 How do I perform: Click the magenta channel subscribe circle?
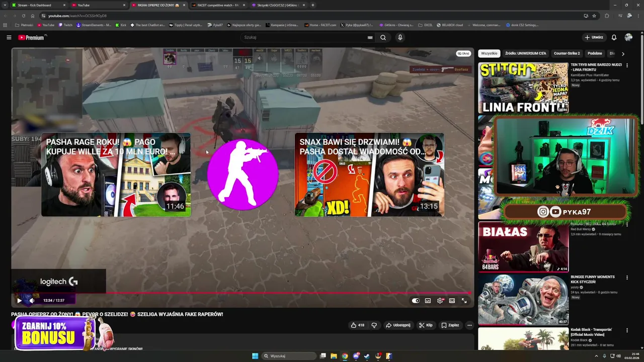pyautogui.click(x=243, y=174)
